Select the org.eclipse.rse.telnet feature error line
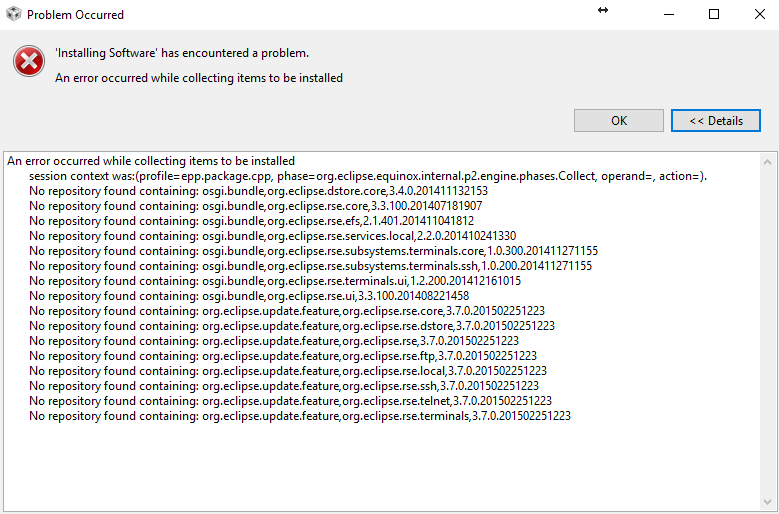 [x=288, y=401]
